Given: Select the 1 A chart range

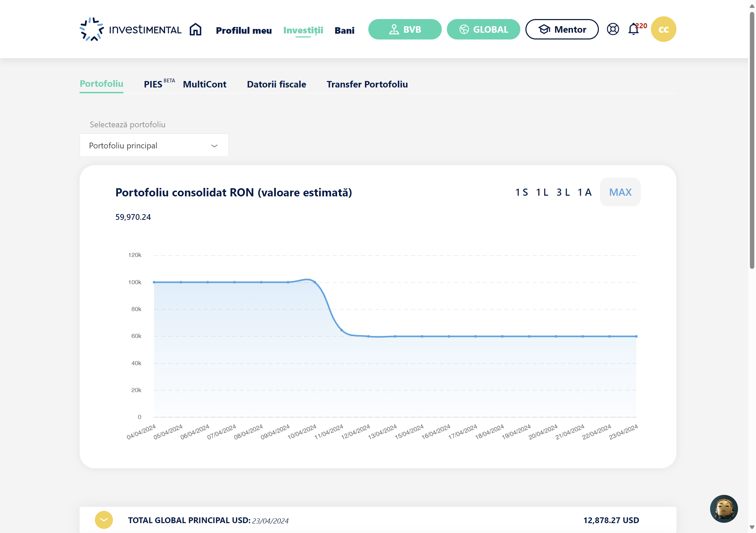Looking at the screenshot, I should [x=585, y=192].
